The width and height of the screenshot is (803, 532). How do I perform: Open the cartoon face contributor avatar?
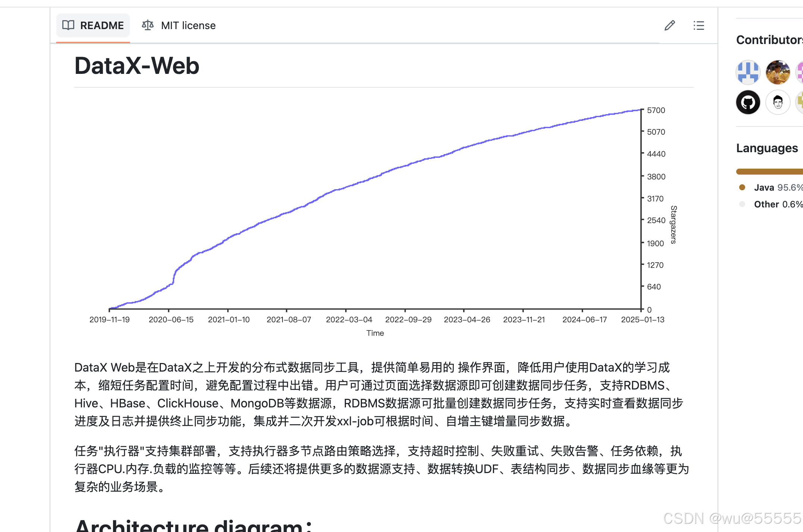pyautogui.click(x=778, y=102)
